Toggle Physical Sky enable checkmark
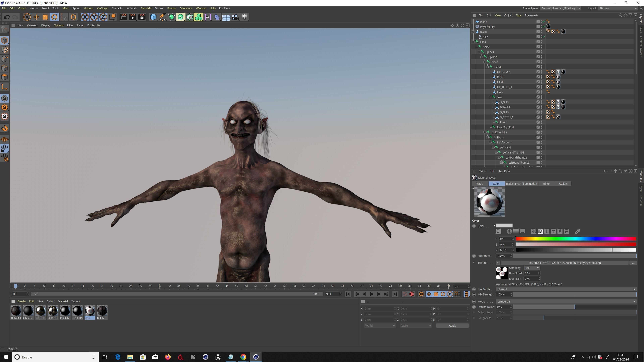Viewport: 644px width, 362px height. tap(544, 27)
